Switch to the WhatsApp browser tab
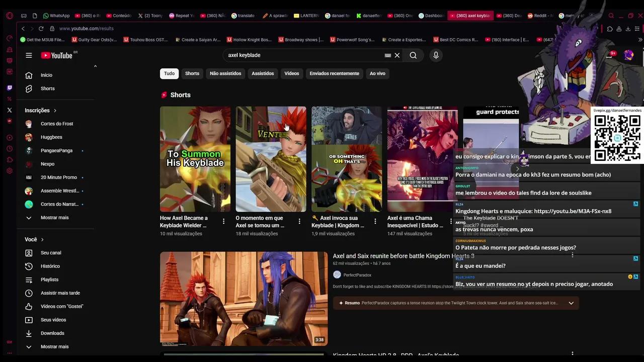This screenshot has width=644, height=362. [56, 16]
